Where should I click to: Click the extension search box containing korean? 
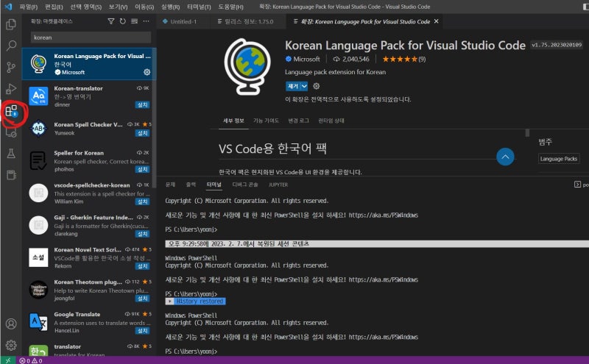[90, 37]
